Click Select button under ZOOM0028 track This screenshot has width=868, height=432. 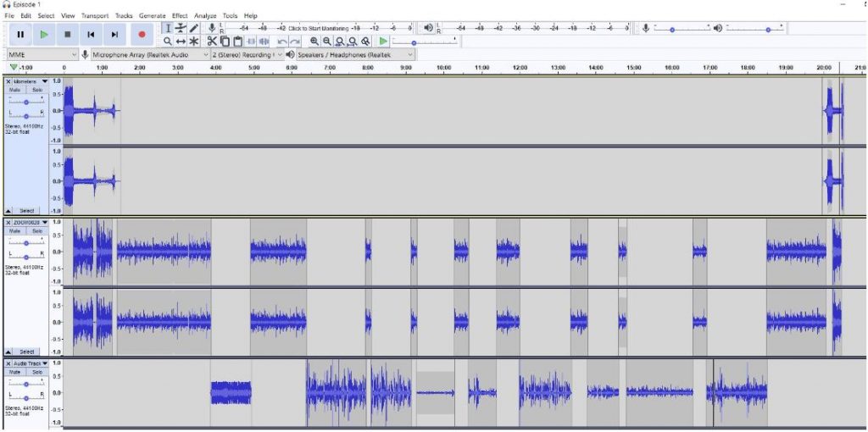26,352
